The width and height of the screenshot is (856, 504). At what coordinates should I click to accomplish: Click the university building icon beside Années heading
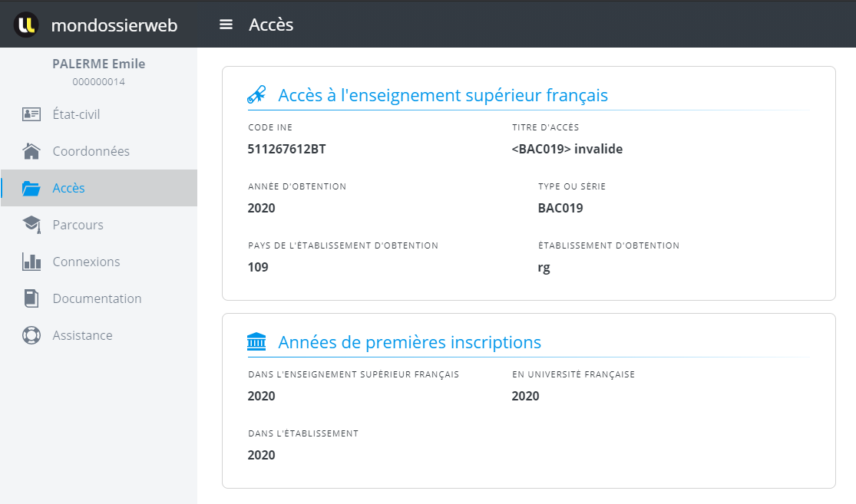point(256,342)
